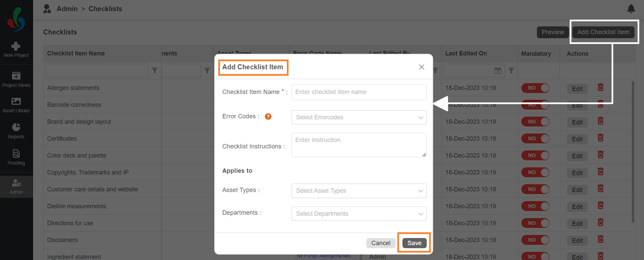Open the Reports pie chart icon
Viewport: 644px width, 260px height.
[16, 127]
